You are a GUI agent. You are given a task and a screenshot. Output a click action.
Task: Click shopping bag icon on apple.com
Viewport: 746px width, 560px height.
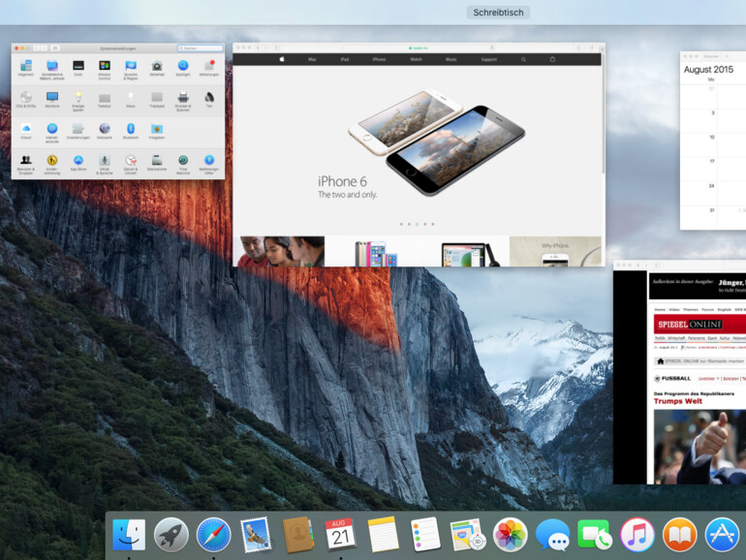tap(552, 59)
